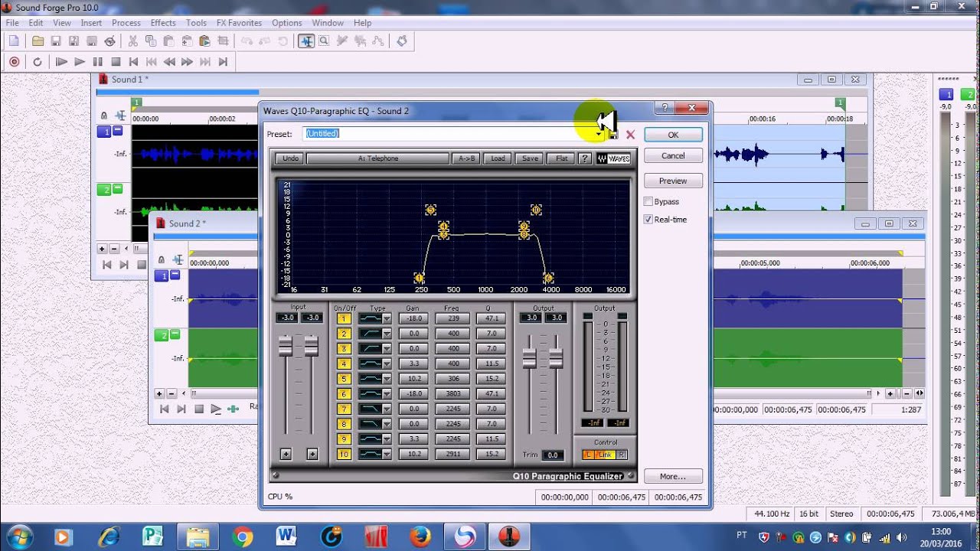Image resolution: width=980 pixels, height=551 pixels.
Task: Open band 2 filter Type dropdown
Action: pyautogui.click(x=387, y=334)
